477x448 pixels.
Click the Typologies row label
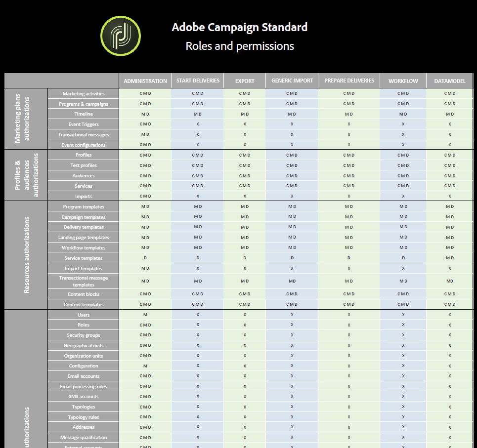click(84, 407)
